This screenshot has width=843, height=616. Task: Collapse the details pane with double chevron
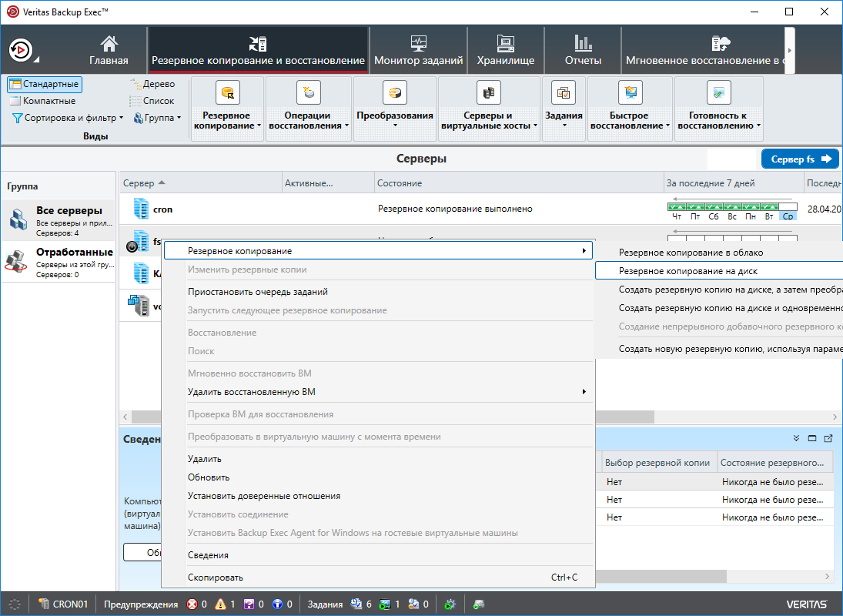(x=796, y=439)
